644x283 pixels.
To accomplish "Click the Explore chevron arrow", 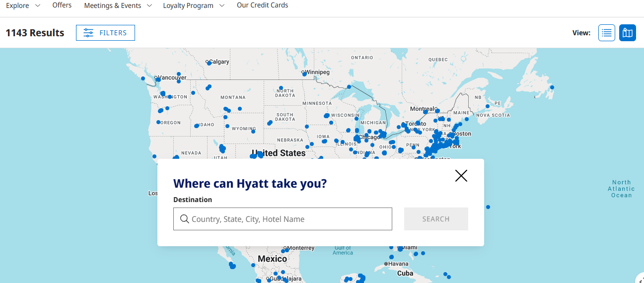I will pos(38,5).
